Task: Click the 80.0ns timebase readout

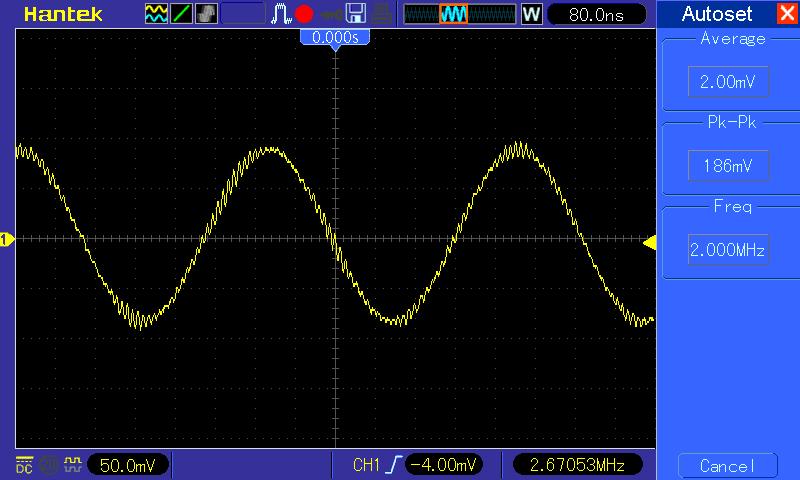Action: [x=596, y=14]
